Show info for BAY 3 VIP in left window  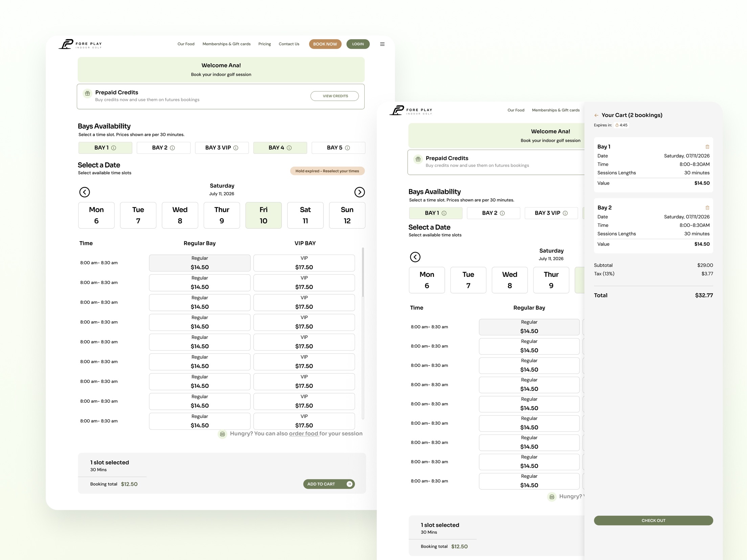[236, 148]
